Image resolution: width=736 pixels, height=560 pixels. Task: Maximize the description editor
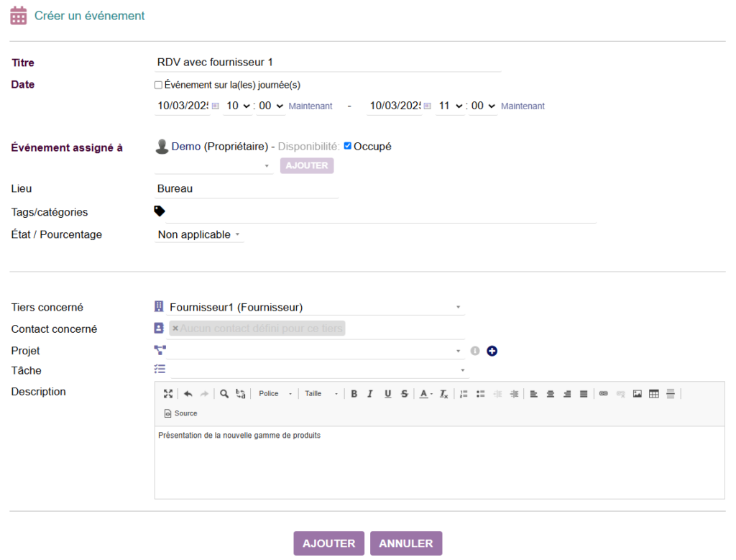[x=168, y=394]
